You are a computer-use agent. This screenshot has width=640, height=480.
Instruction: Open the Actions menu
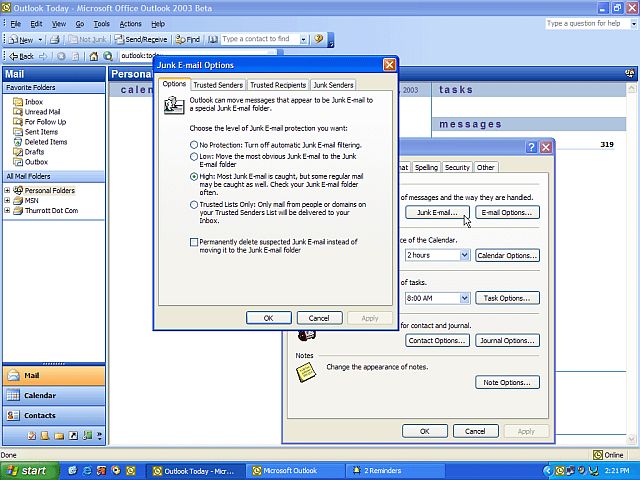(130, 24)
